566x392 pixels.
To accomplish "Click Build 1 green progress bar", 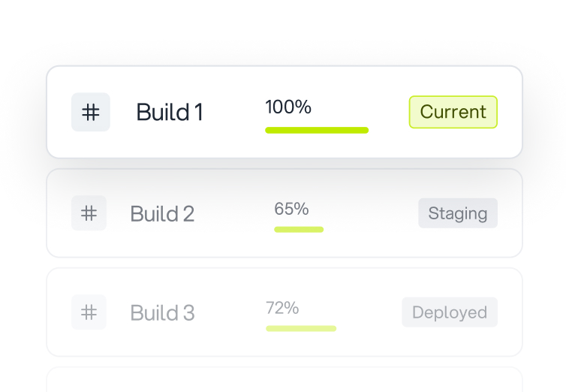I will click(317, 131).
